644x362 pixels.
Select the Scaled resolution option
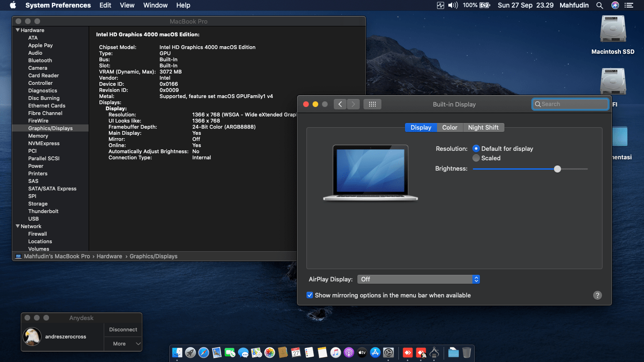point(476,158)
